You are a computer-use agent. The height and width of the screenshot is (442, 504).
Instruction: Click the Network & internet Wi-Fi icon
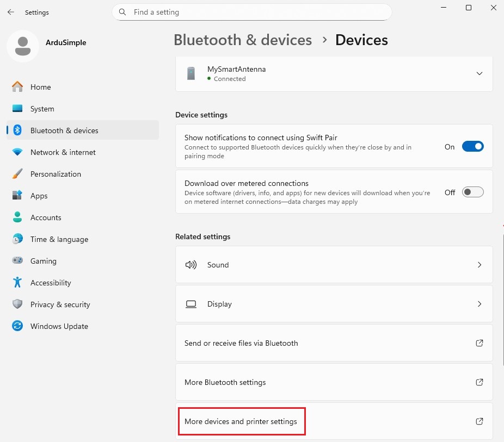point(17,152)
